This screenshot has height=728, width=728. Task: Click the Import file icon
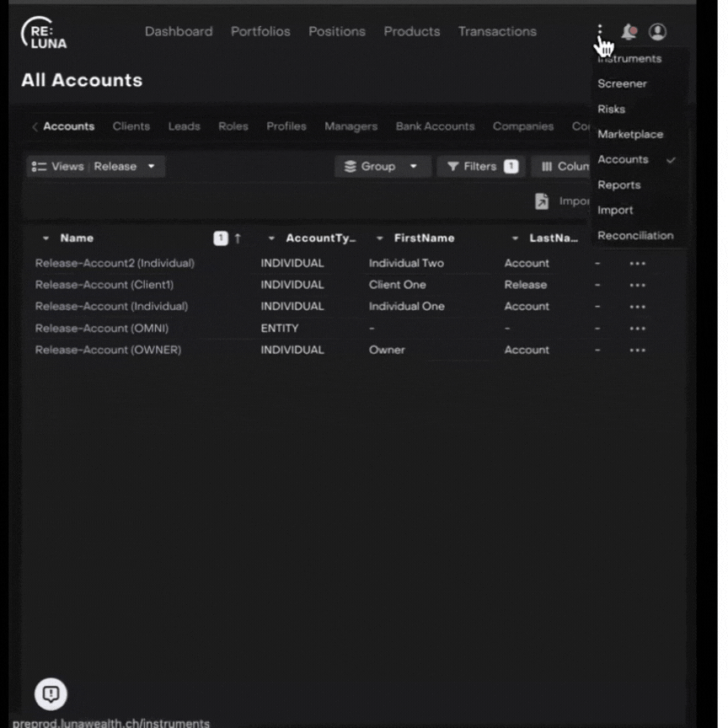[x=542, y=201]
